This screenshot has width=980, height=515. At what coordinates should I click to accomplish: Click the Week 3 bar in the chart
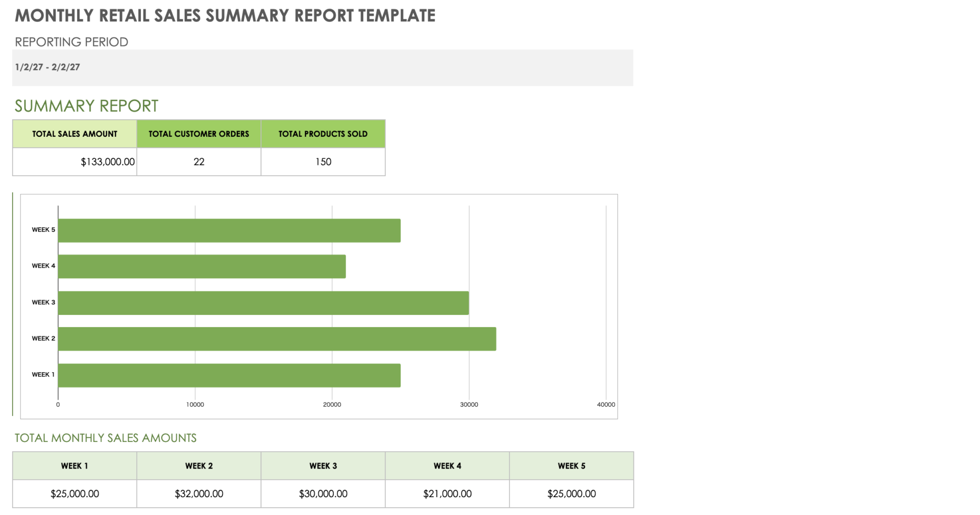tap(263, 302)
